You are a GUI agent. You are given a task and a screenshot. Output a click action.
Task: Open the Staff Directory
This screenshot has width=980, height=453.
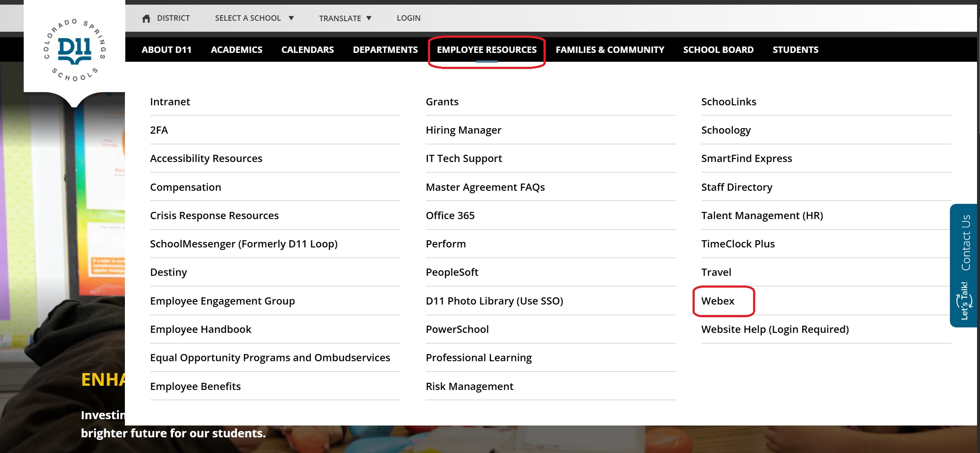(x=737, y=187)
